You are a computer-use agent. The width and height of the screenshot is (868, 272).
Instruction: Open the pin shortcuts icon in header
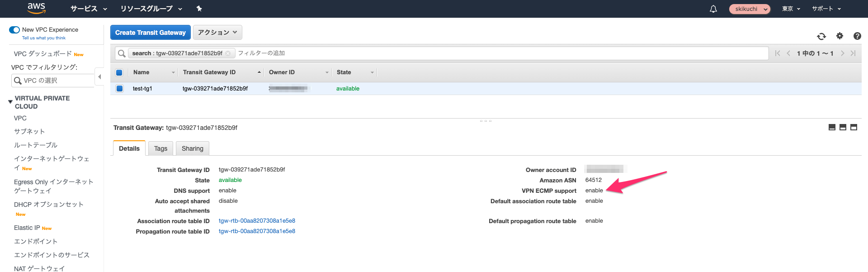point(199,9)
